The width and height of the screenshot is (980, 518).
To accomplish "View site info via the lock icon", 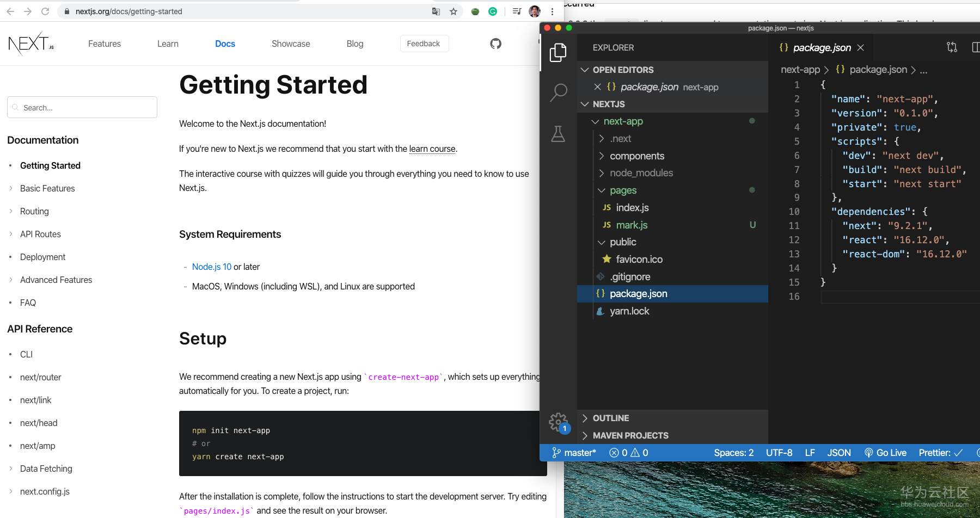I will pyautogui.click(x=67, y=11).
